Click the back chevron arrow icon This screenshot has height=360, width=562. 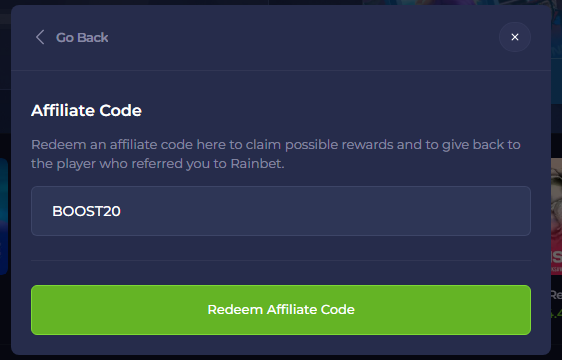point(40,37)
